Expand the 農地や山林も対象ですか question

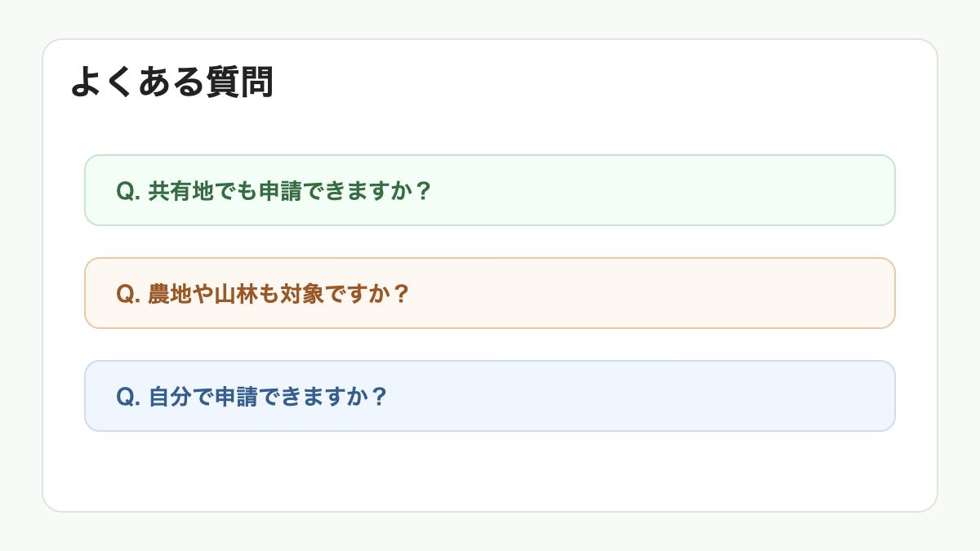[490, 293]
